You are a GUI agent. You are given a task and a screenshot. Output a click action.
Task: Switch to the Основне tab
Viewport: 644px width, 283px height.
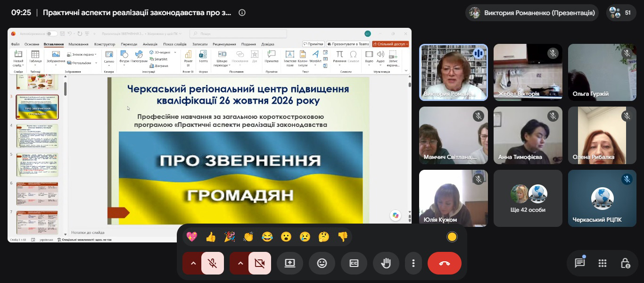(x=32, y=44)
